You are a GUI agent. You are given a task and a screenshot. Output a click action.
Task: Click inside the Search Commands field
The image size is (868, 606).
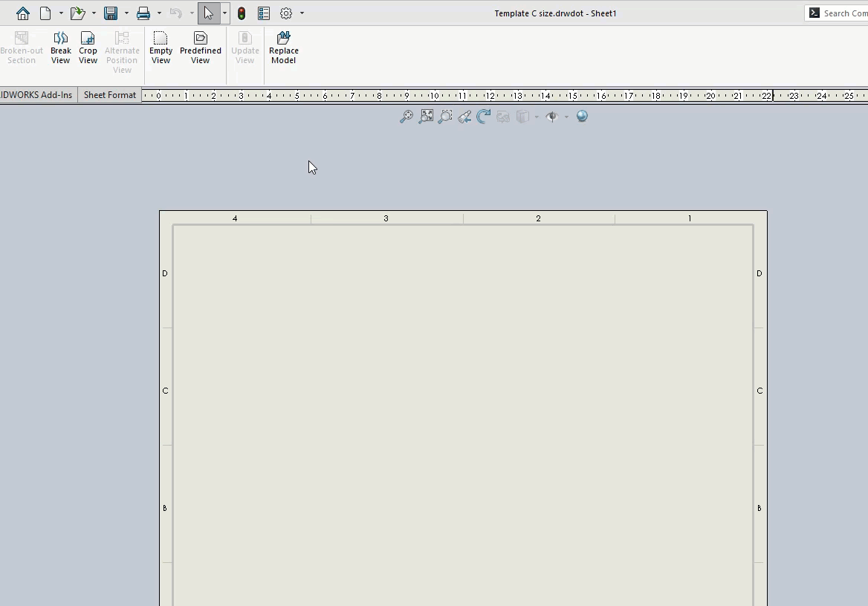click(x=843, y=13)
